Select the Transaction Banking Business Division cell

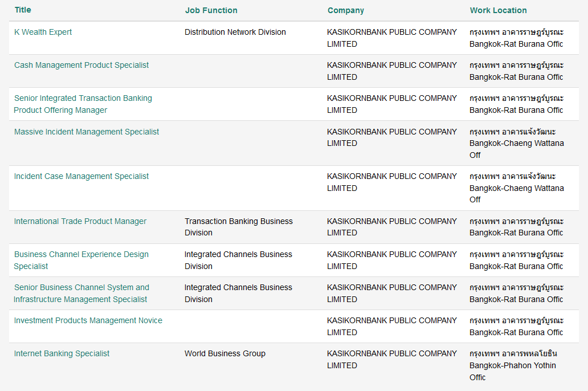pyautogui.click(x=239, y=227)
